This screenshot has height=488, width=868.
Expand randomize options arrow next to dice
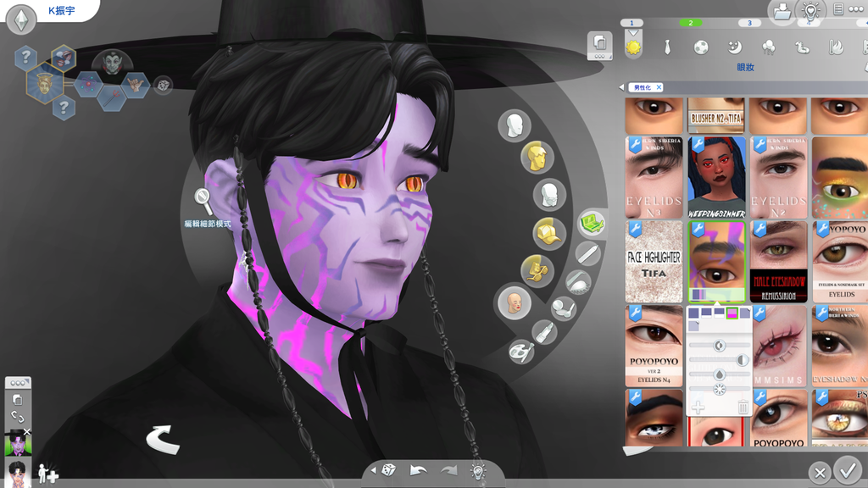coord(374,470)
